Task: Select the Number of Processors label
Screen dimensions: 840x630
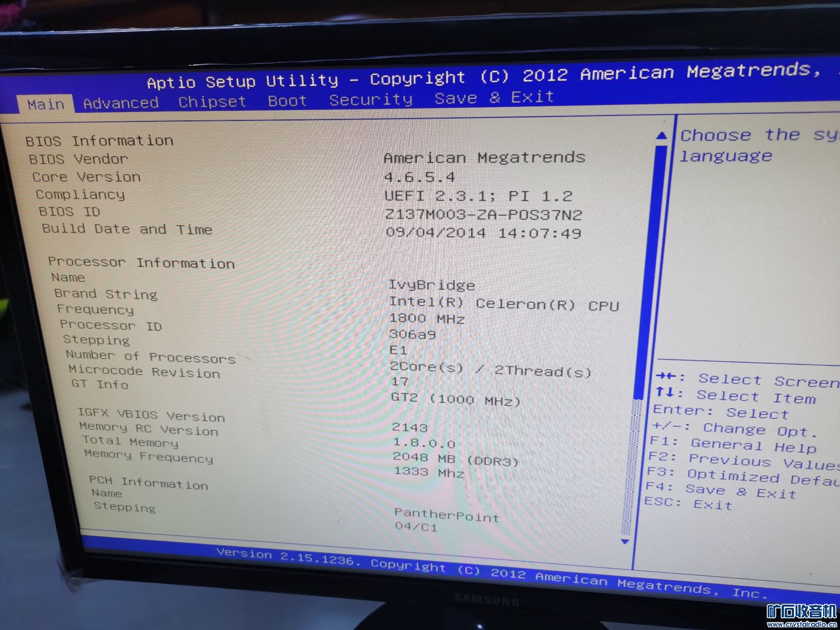Action: click(151, 357)
